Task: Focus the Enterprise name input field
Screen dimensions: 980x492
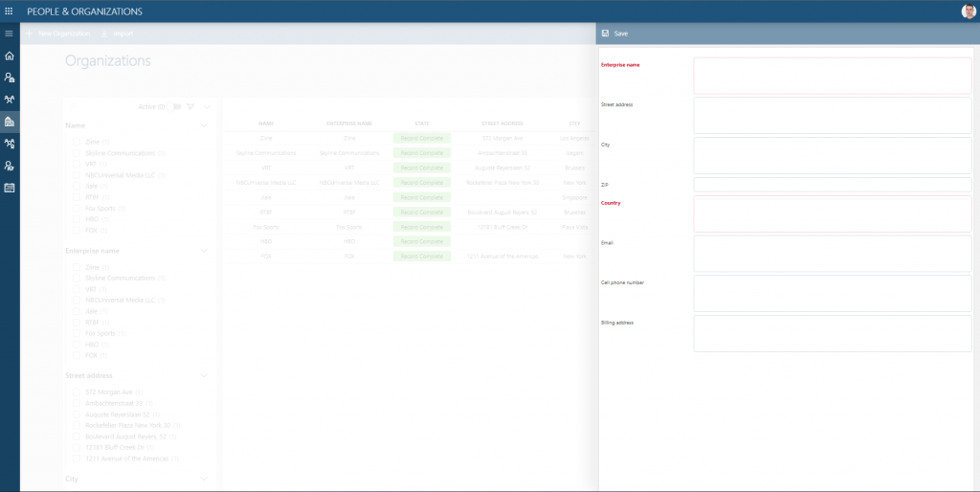Action: (x=833, y=76)
